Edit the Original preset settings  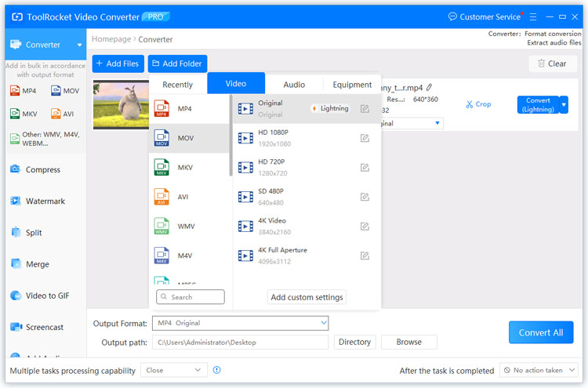[365, 109]
